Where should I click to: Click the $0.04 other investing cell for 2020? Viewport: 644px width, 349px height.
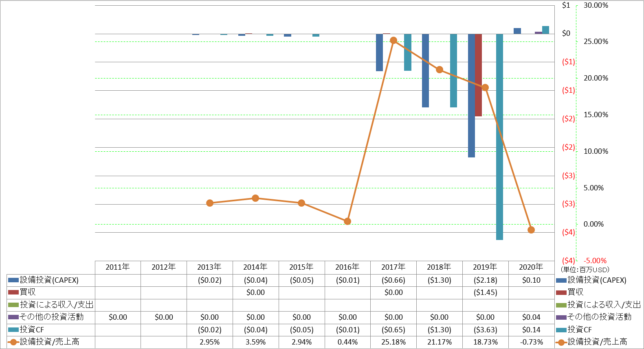531,317
